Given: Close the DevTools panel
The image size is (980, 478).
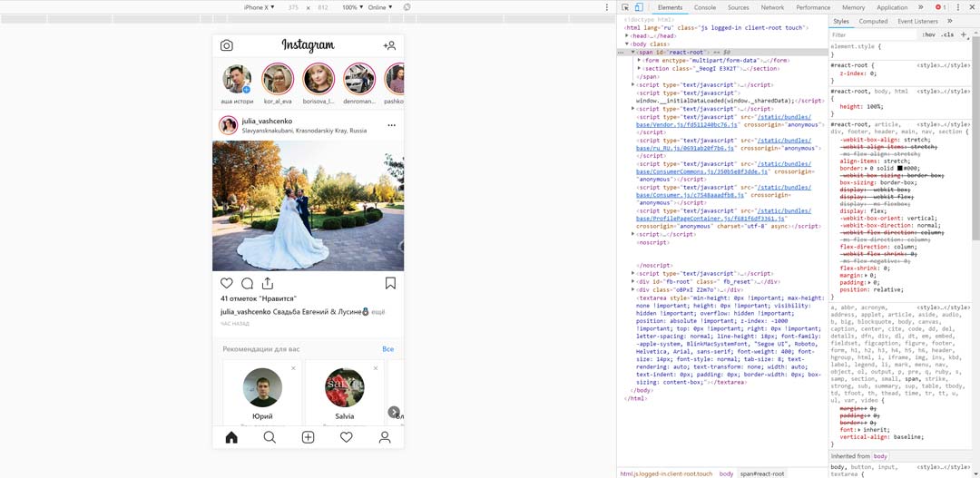Looking at the screenshot, I should (972, 7).
